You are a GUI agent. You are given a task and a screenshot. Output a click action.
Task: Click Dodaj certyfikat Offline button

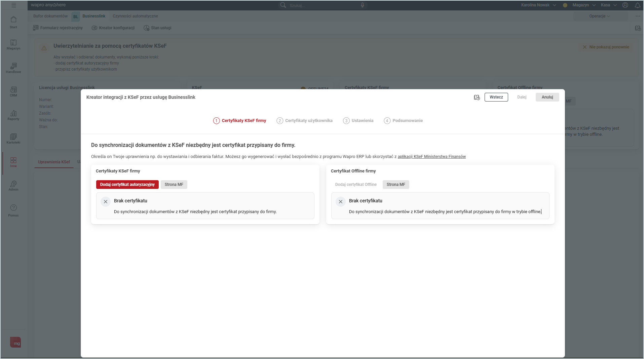[x=356, y=185]
